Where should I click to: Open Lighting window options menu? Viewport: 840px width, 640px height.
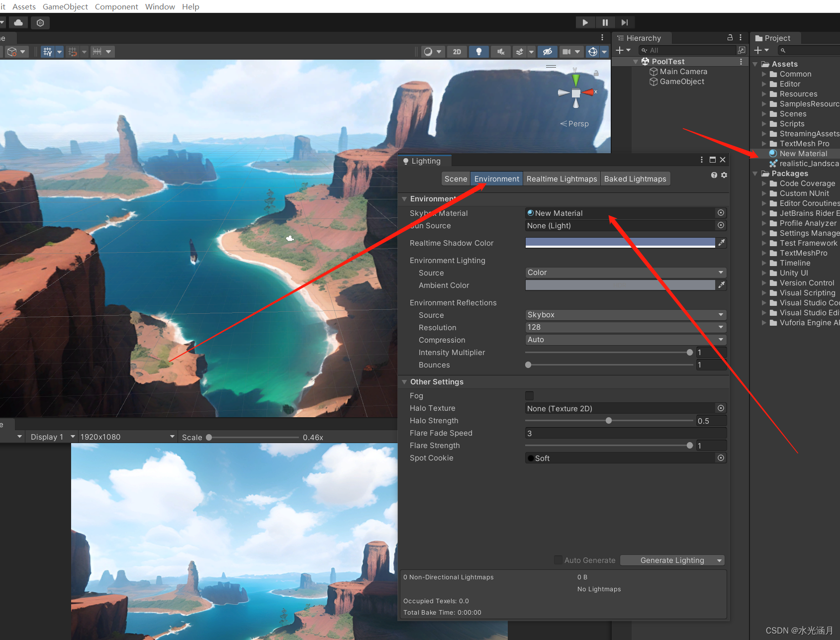click(702, 160)
